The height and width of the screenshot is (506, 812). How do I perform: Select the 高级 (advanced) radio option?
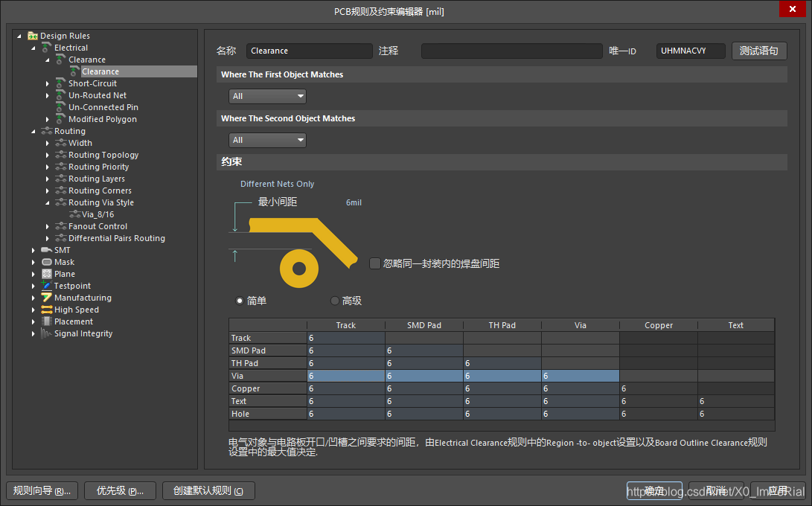334,301
